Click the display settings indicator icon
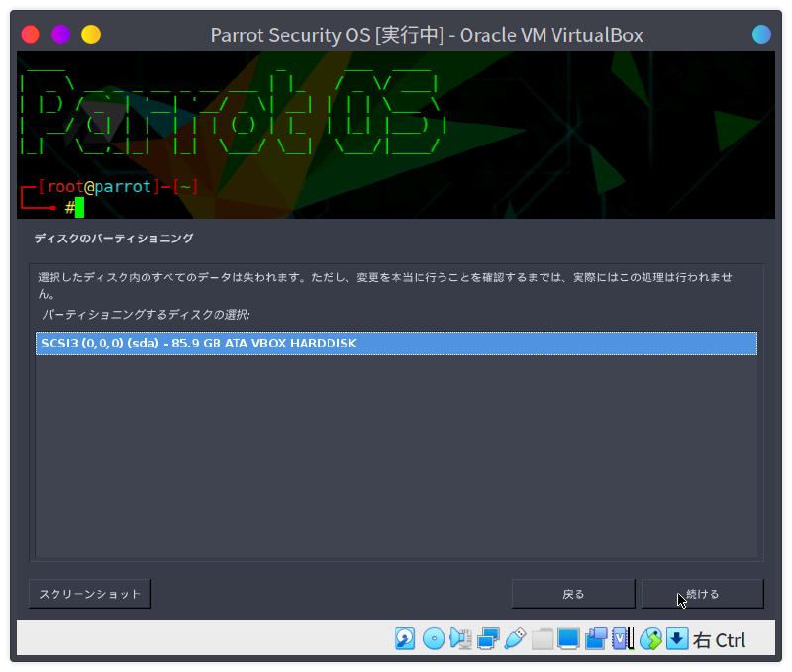Screen dimensions: 792x672 (569, 639)
